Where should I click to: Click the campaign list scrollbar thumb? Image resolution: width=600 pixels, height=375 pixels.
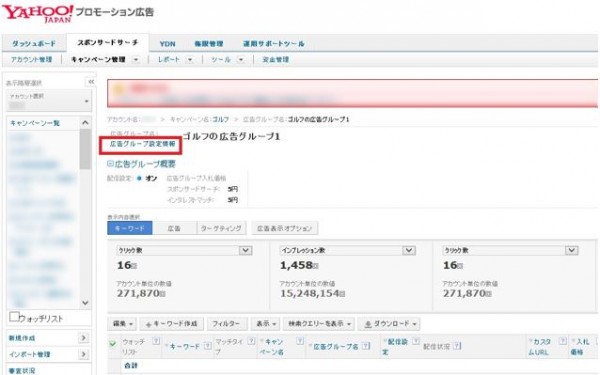(x=85, y=149)
